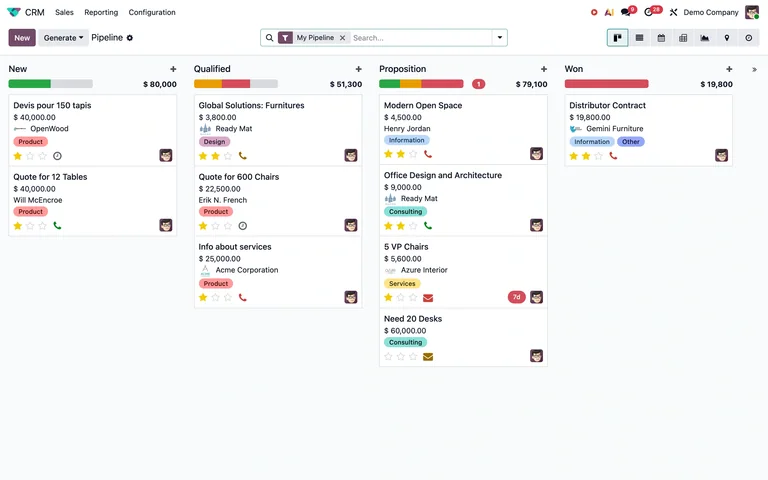768x480 pixels.
Task: Click clock activity on Devis pour 150 tapis
Action: (57, 156)
